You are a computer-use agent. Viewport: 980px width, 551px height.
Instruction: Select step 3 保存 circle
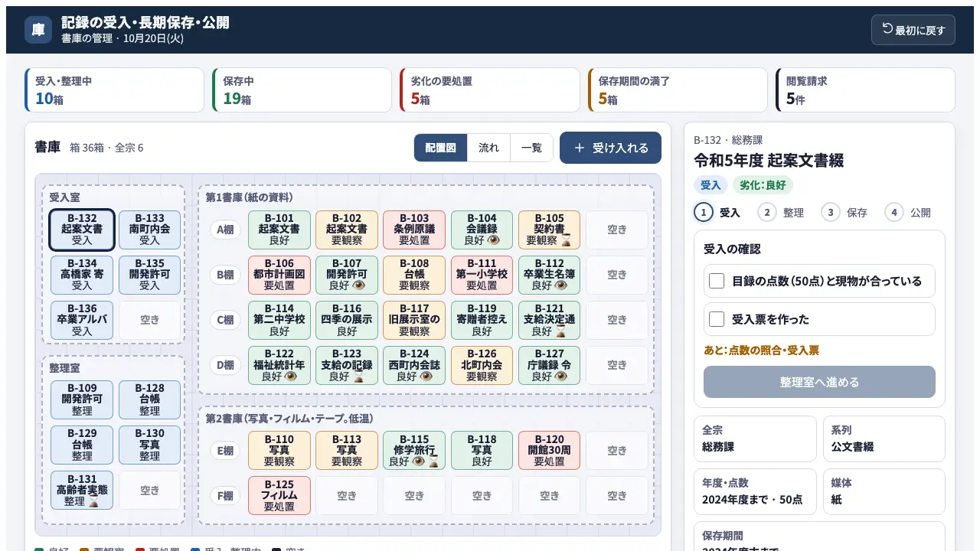(x=831, y=212)
